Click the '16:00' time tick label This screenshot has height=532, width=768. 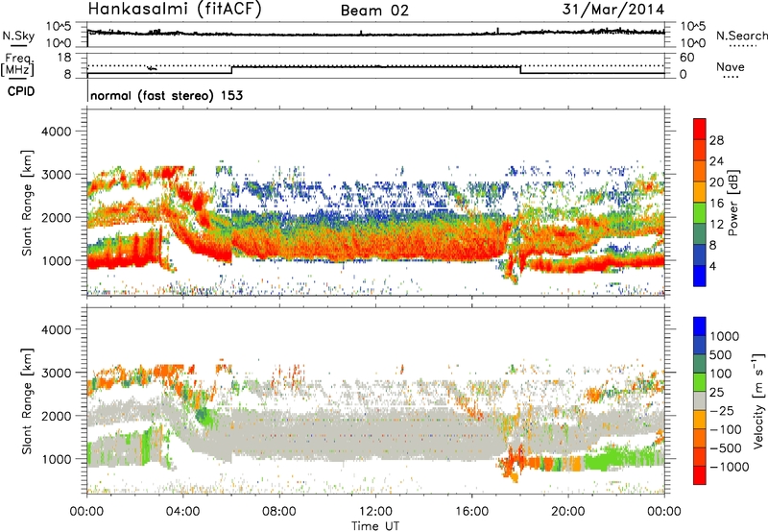[x=471, y=512]
